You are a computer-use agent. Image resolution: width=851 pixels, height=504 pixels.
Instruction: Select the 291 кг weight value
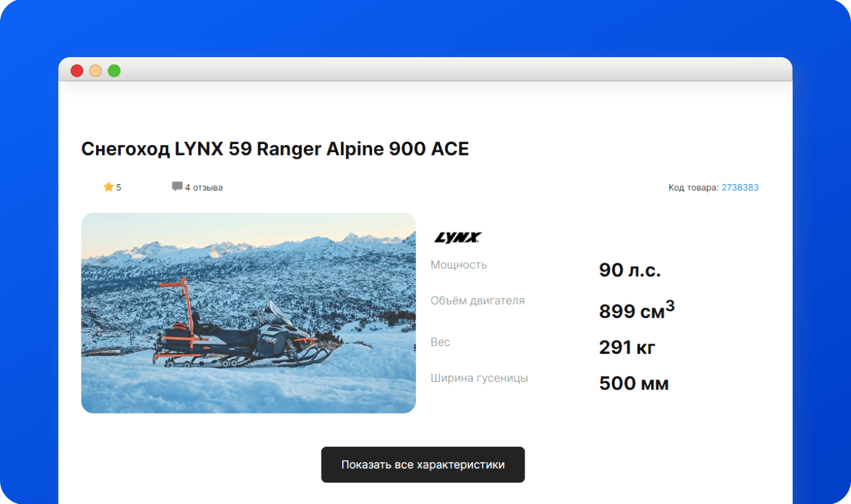627,348
